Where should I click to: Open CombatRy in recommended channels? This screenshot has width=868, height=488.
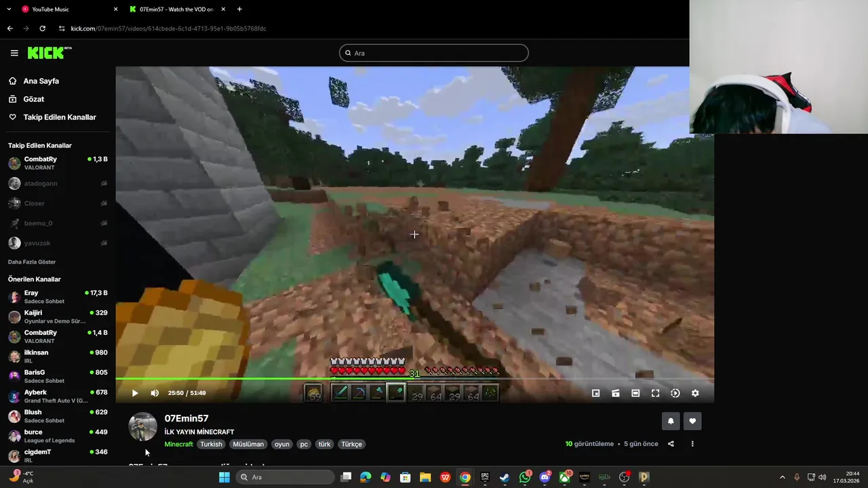point(58,337)
